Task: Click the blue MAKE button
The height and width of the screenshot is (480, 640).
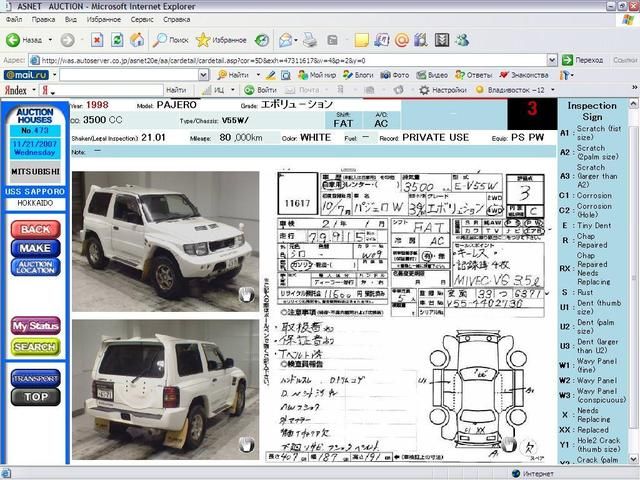Action: [36, 248]
